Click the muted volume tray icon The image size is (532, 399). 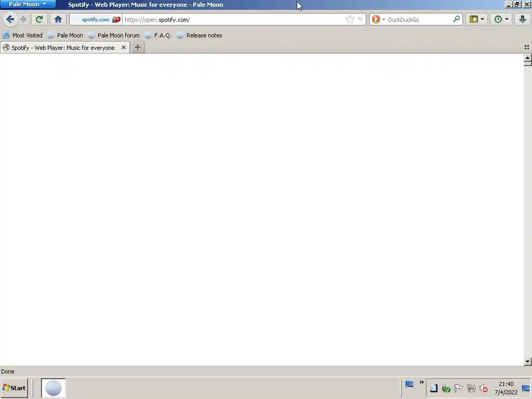coord(484,388)
